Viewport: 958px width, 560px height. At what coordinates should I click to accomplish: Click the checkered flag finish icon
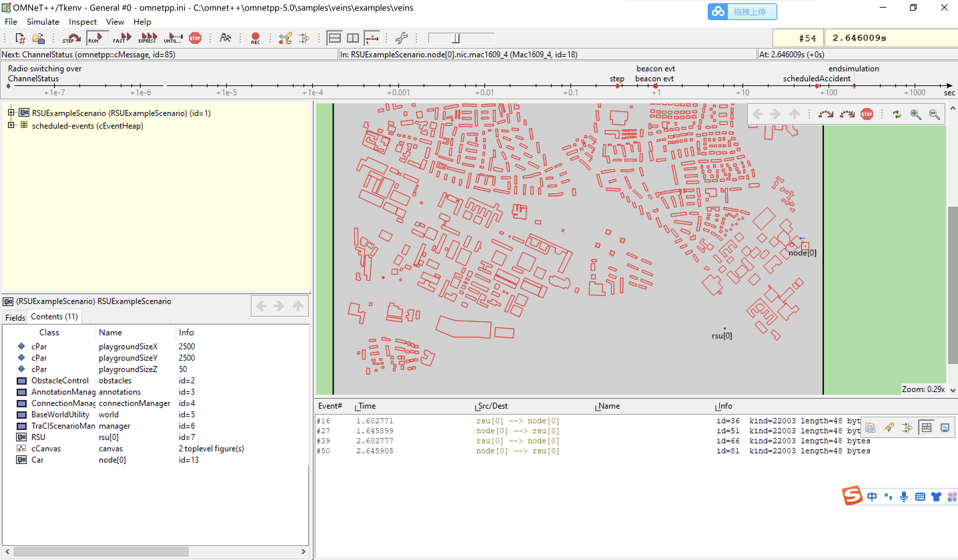point(225,38)
